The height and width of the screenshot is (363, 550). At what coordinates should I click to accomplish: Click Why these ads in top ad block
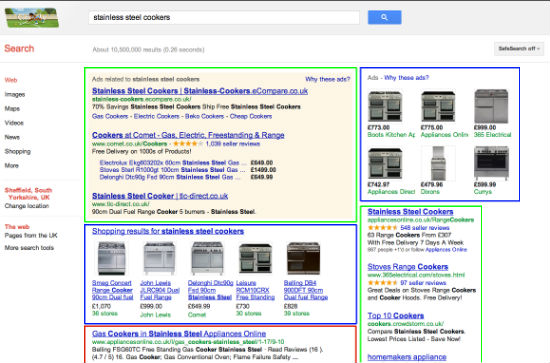click(x=328, y=79)
